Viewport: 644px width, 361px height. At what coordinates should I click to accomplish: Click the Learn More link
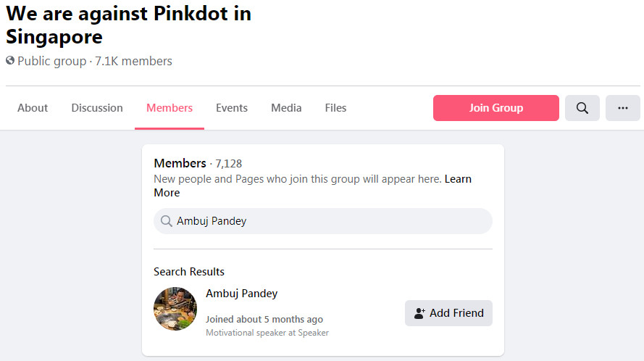[x=458, y=179]
